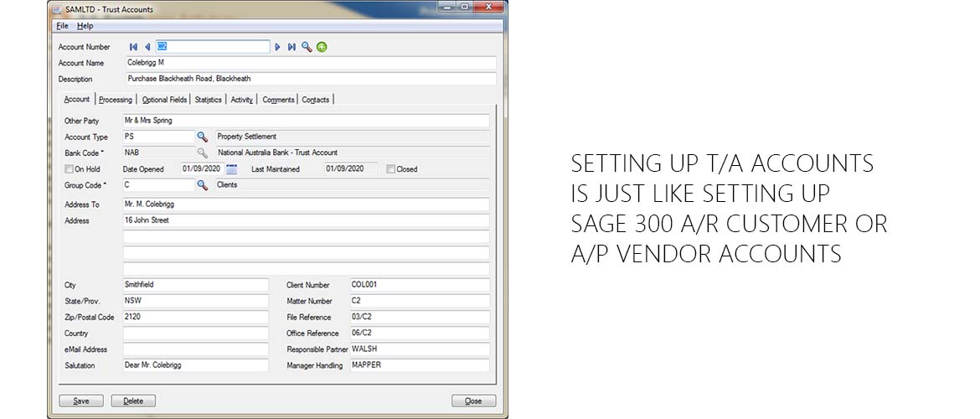Click the eMail Address field
The width and height of the screenshot is (980, 419).
click(x=196, y=349)
